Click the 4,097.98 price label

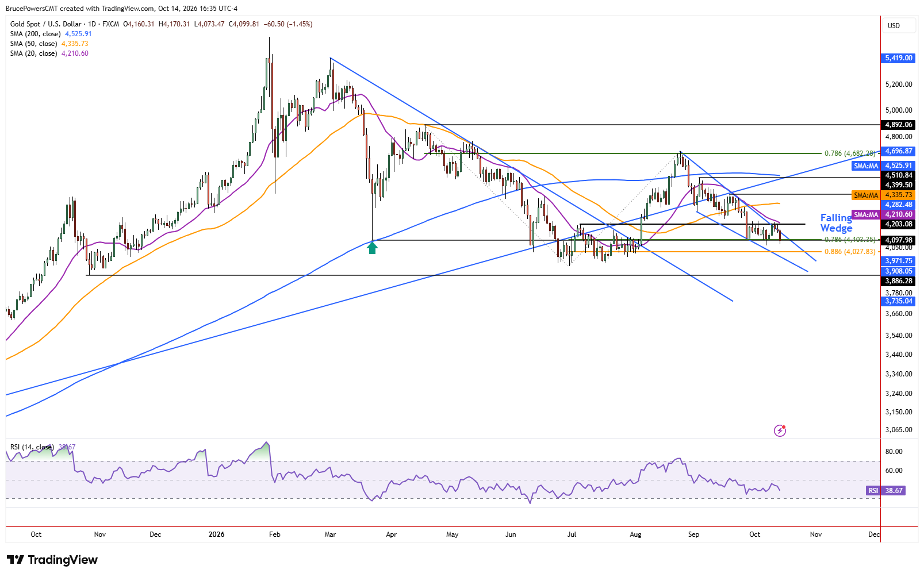pyautogui.click(x=899, y=240)
